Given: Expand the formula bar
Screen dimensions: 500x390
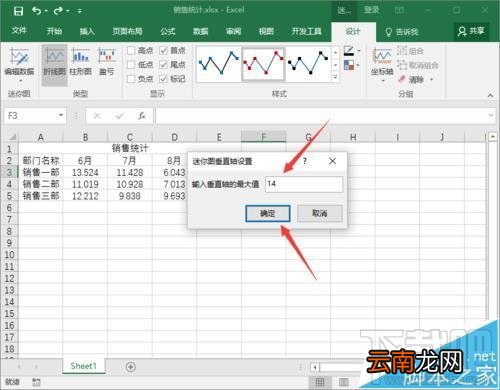Looking at the screenshot, I should click(x=491, y=116).
